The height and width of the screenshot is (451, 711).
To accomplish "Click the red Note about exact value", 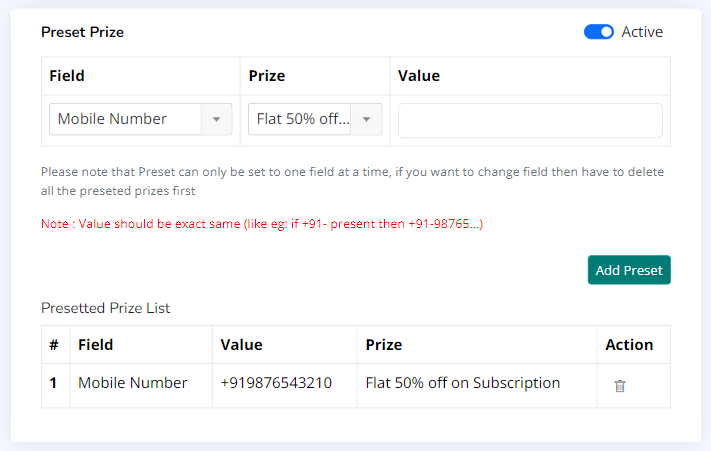I will pyautogui.click(x=262, y=224).
